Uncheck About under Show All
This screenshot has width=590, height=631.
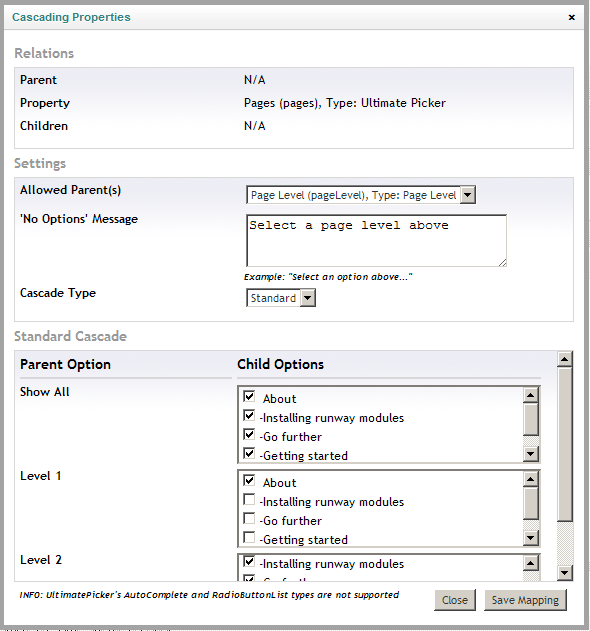pyautogui.click(x=249, y=397)
